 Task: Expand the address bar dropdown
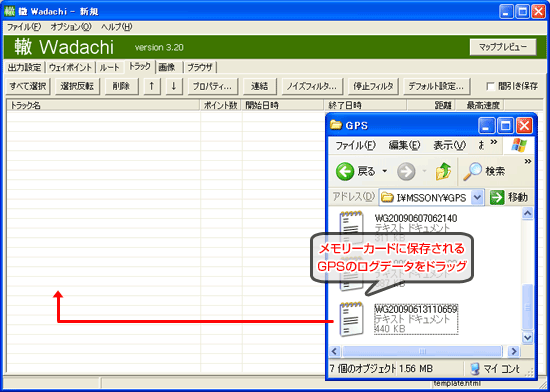tap(477, 197)
